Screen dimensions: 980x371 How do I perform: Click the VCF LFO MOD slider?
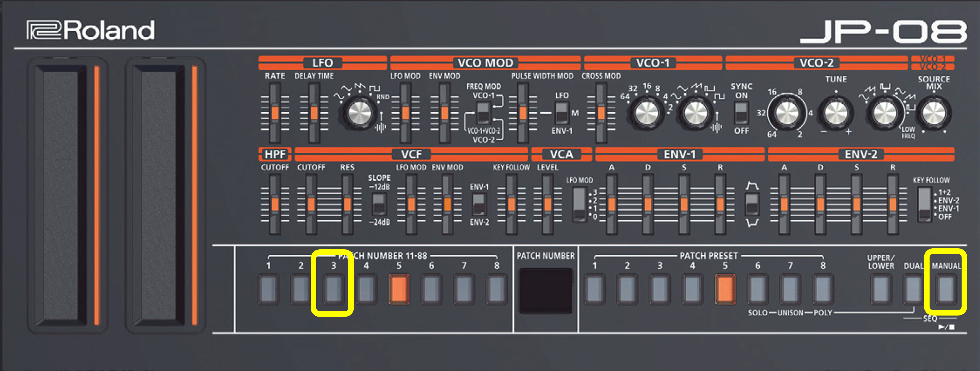411,205
